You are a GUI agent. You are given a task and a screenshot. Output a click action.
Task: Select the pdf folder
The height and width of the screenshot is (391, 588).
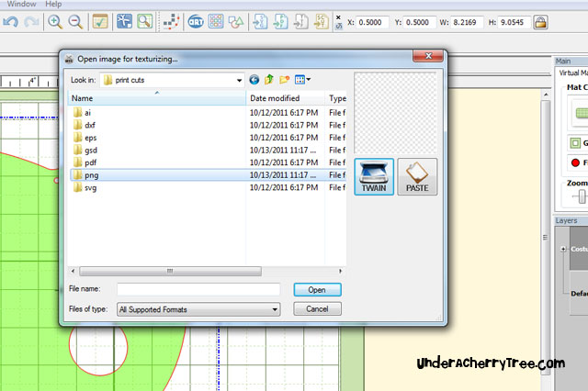[x=208, y=162]
